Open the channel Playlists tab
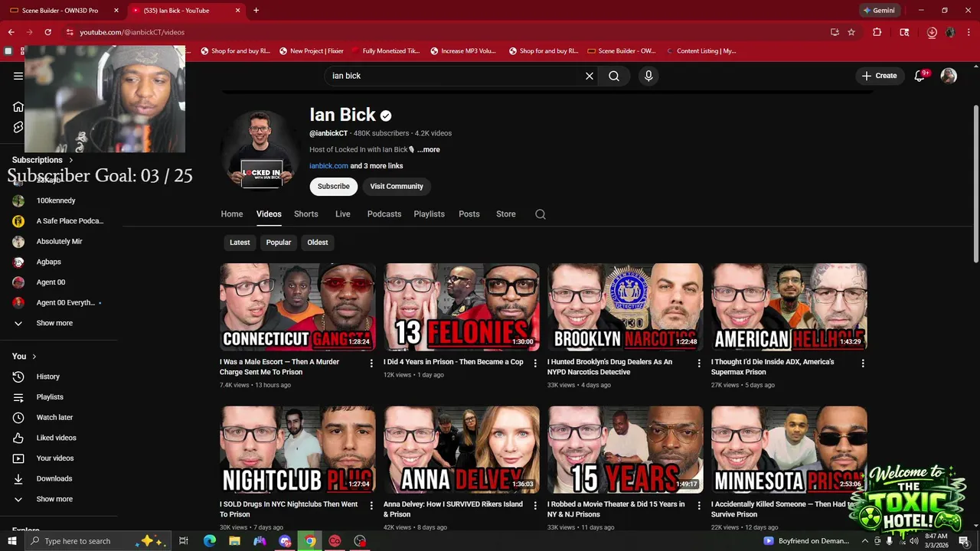 tap(430, 214)
